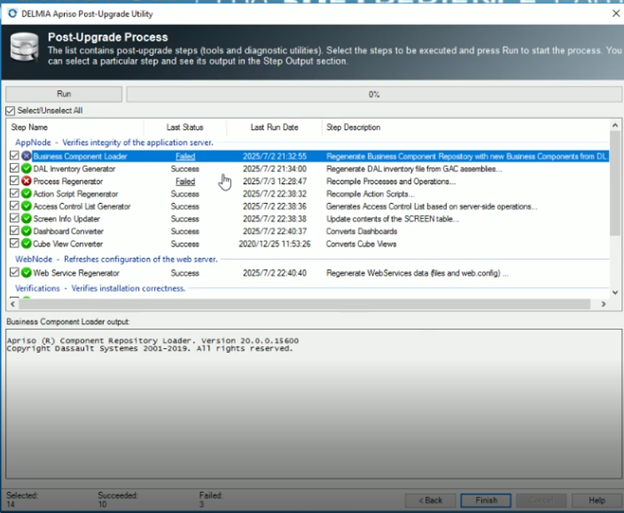Uncheck the DAL Inventory Generator step
The width and height of the screenshot is (624, 513).
pyautogui.click(x=14, y=168)
